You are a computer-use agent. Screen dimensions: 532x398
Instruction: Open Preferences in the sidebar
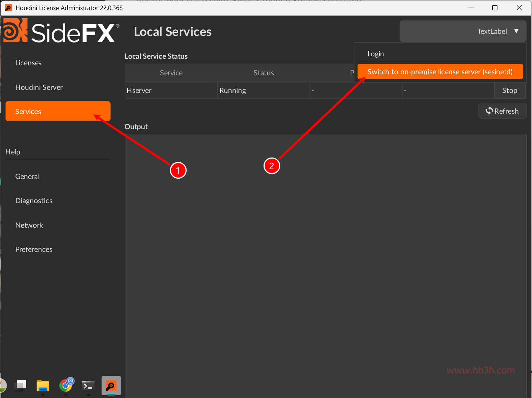[58, 249]
